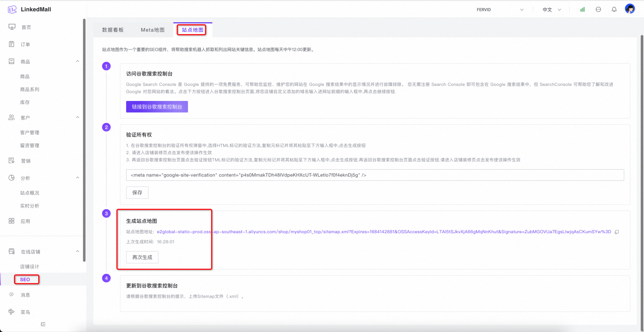
Task: Collapse the 商品 sidebar section
Action: click(78, 61)
